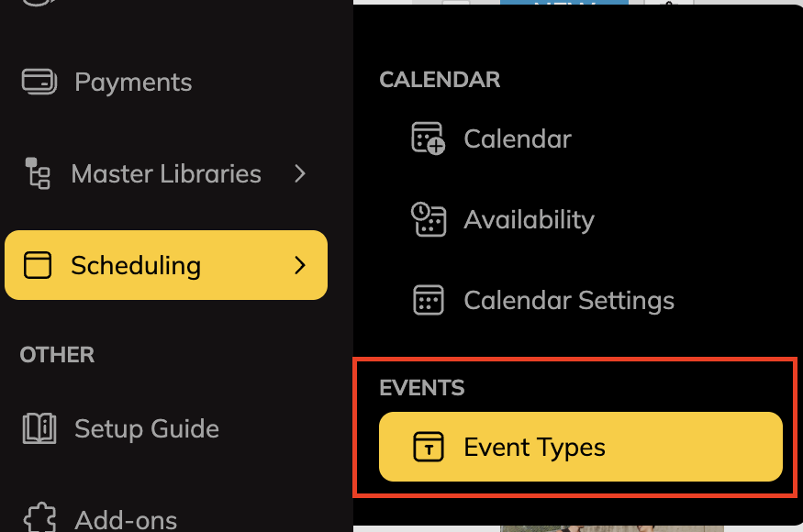Viewport: 803px width, 532px height.
Task: Expand the Add-ons section
Action: point(125,518)
